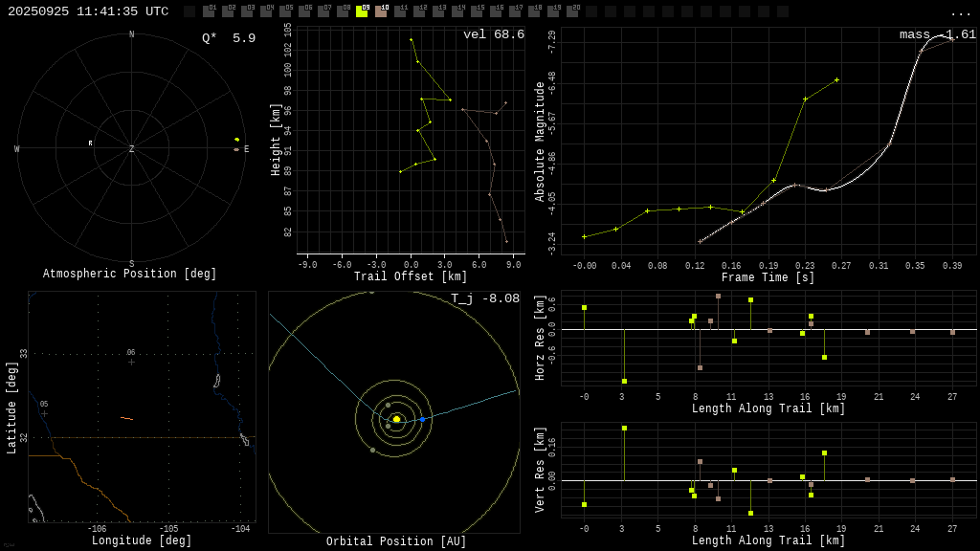
Task: Click the Absolute Magnitude axis label
Action: pos(540,142)
